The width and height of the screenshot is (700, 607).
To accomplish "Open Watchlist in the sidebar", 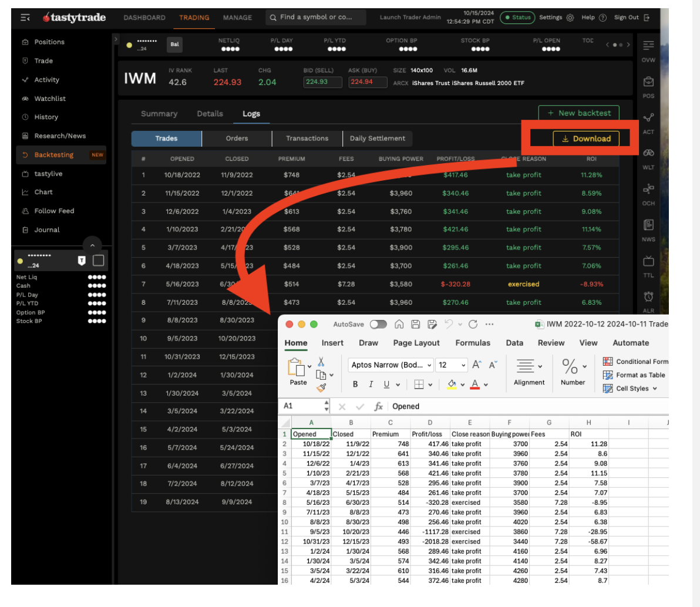I will pyautogui.click(x=49, y=99).
